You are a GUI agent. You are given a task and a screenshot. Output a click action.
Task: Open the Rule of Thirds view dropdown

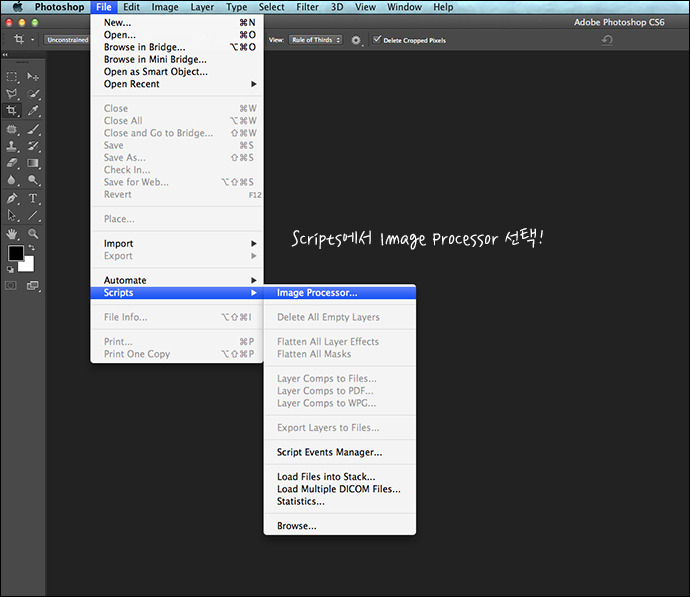316,40
